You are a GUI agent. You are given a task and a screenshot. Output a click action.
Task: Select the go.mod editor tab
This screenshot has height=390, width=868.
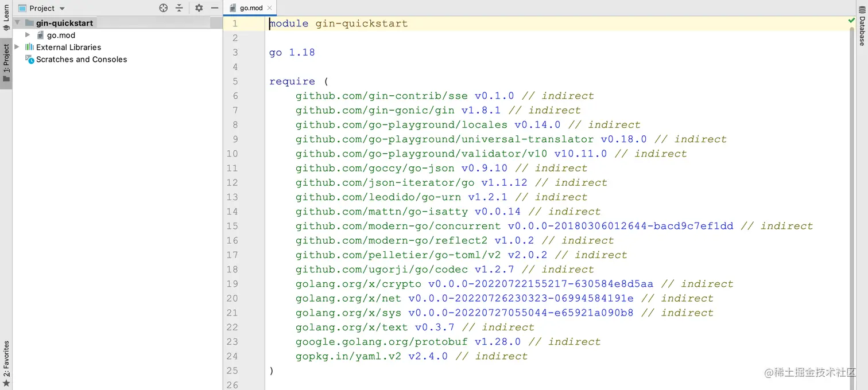[251, 8]
